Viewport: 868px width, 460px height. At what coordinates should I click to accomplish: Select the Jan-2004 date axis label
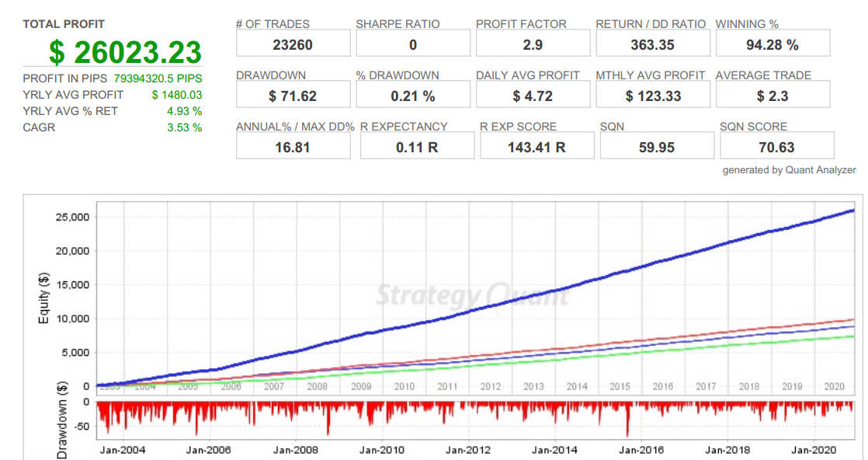point(123,450)
